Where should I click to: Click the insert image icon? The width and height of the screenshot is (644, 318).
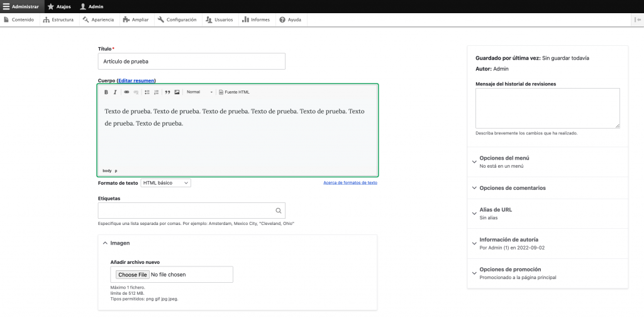point(177,92)
